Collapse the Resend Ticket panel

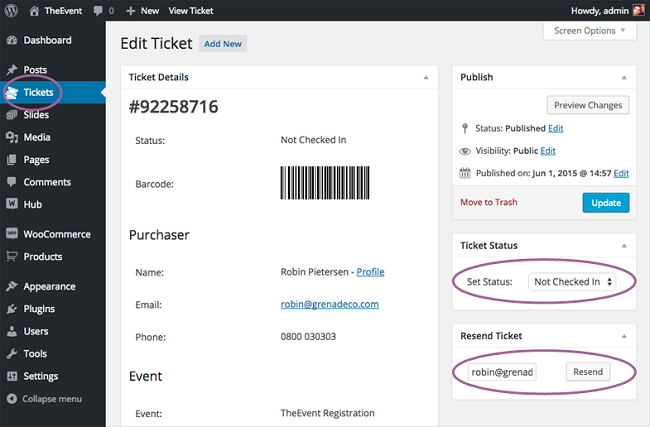pos(623,336)
